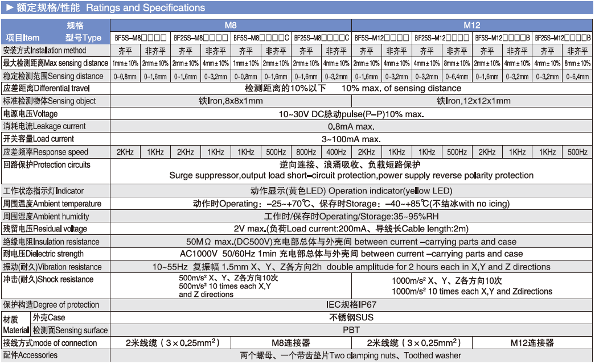Screen dimensions: 595x364
Task: Select the 10~30V DC voltage value
Action: [x=351, y=114]
